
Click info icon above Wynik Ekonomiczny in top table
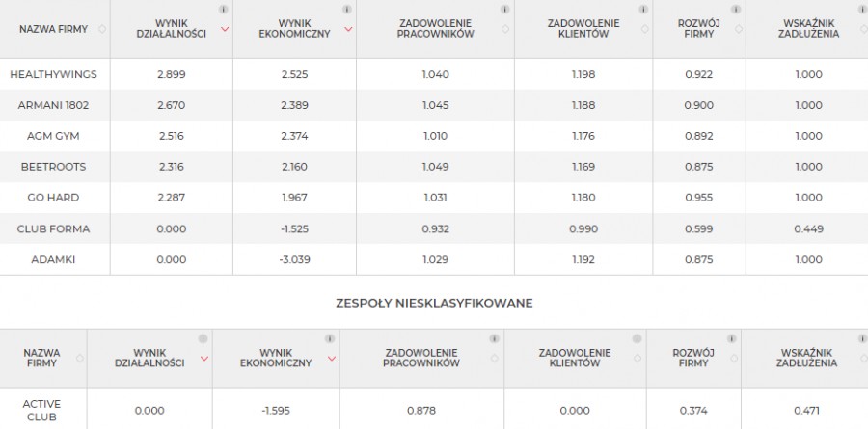pos(347,10)
